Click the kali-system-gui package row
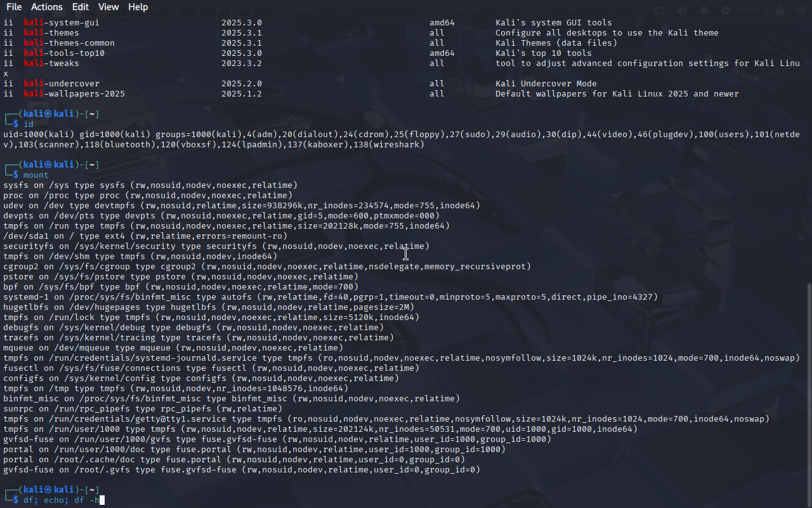812x508 pixels. (x=308, y=23)
